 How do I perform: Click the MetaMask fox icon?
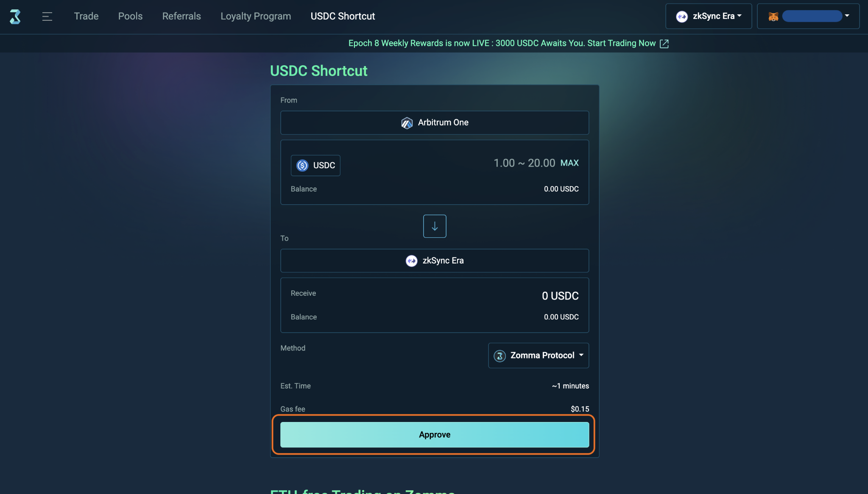click(x=773, y=17)
